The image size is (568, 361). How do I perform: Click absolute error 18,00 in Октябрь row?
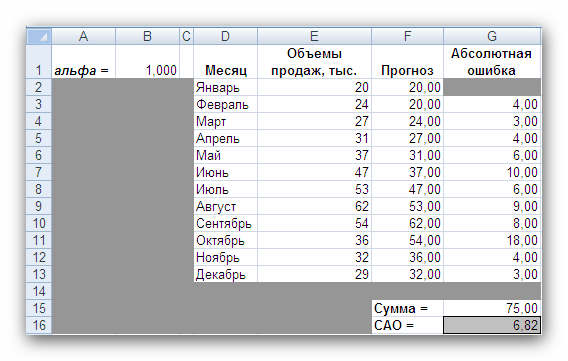492,240
